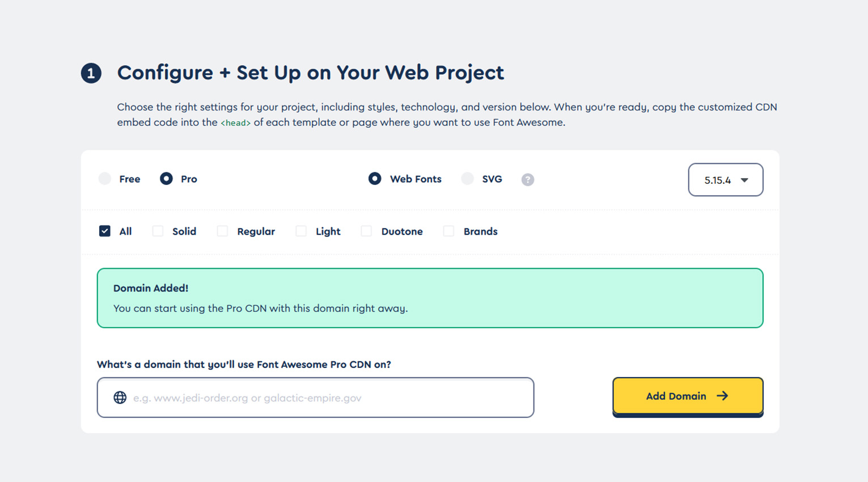Expand version list via the caret arrow
This screenshot has width=868, height=482.
pos(744,180)
